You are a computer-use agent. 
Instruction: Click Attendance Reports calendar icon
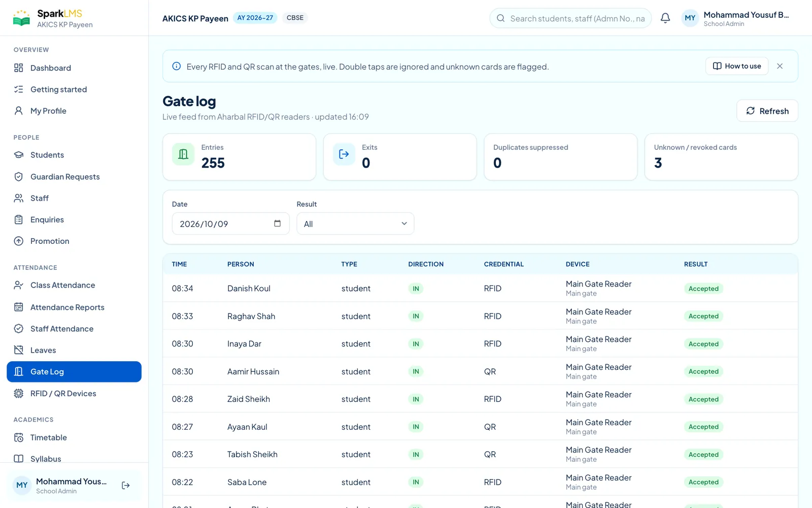point(19,307)
